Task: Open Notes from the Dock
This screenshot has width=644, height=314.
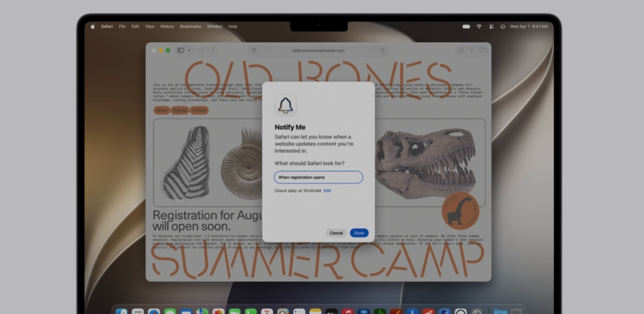Action: [x=315, y=311]
